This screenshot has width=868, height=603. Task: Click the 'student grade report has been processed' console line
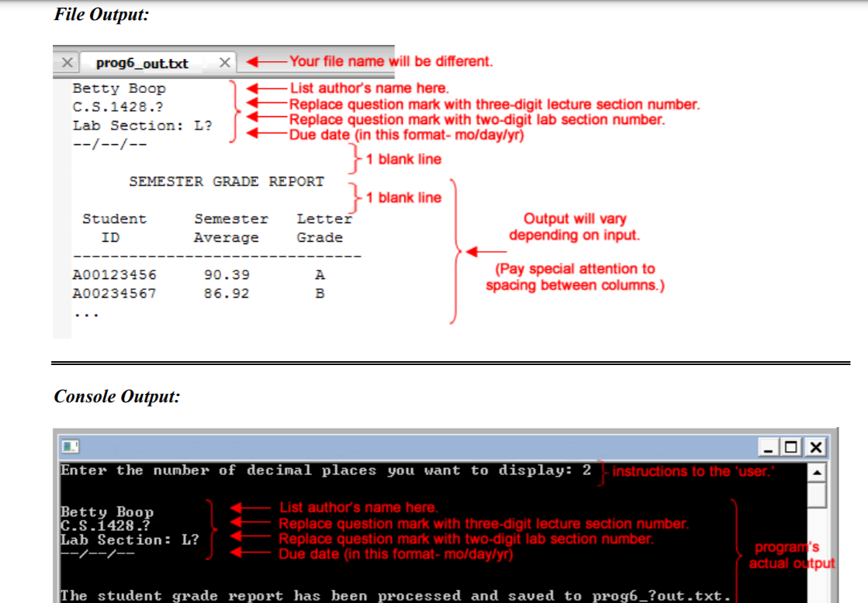click(396, 595)
